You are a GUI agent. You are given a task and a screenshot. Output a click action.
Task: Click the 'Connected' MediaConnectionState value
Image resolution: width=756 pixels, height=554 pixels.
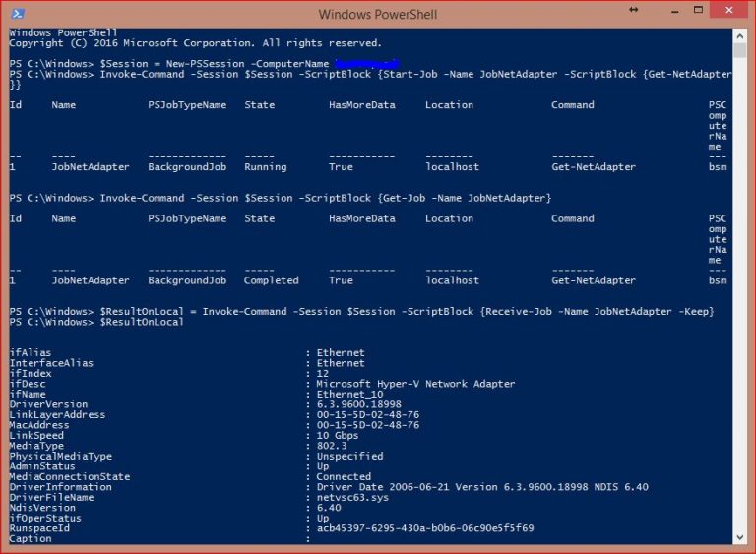point(344,477)
